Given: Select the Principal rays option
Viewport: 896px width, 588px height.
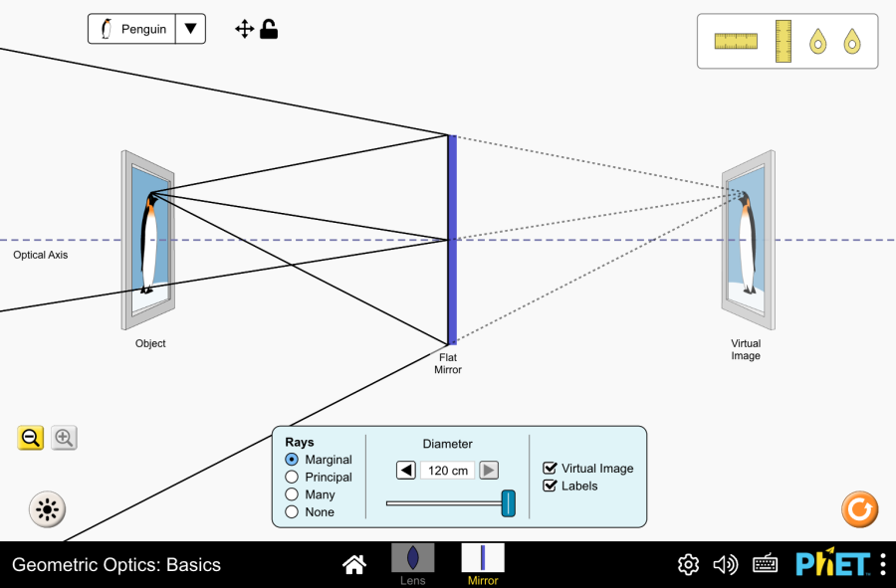Looking at the screenshot, I should [292, 477].
